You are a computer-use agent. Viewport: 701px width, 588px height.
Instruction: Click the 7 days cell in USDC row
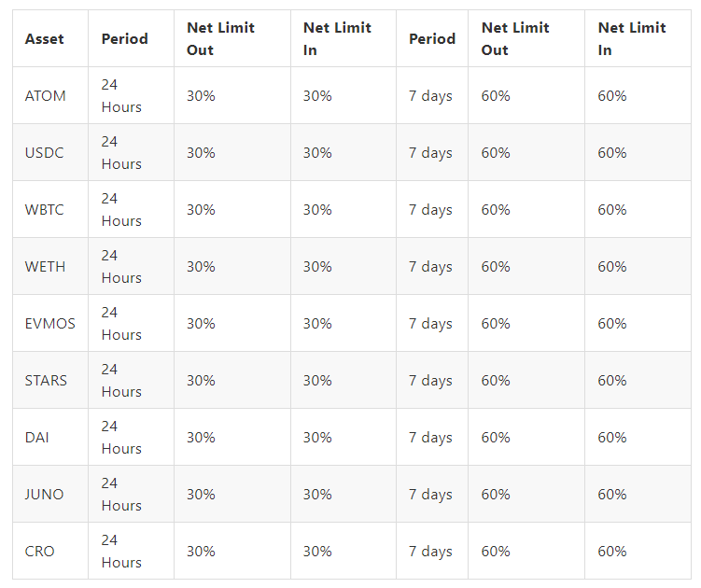coord(430,153)
